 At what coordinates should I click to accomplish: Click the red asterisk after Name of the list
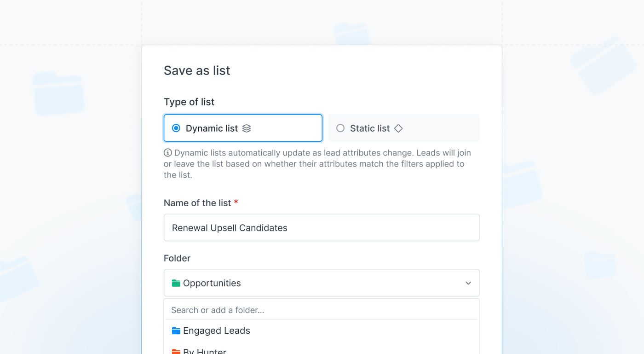236,202
